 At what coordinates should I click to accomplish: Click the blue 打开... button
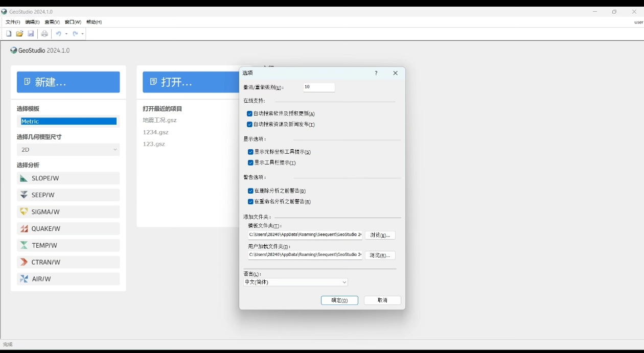click(x=191, y=82)
